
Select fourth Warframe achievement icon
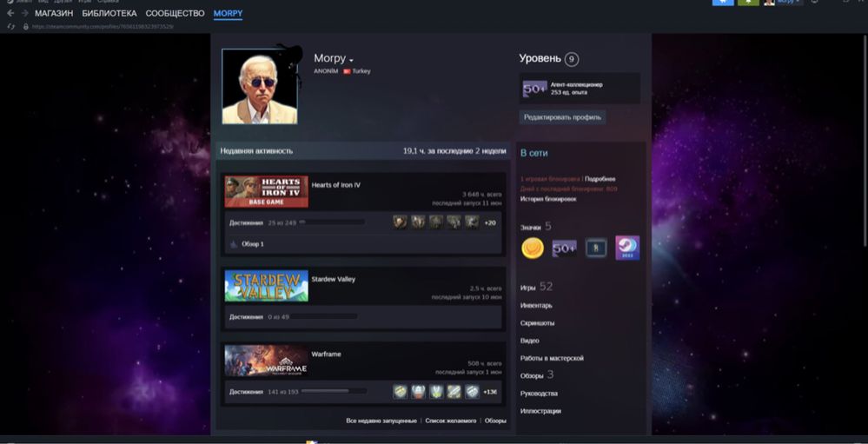point(454,392)
